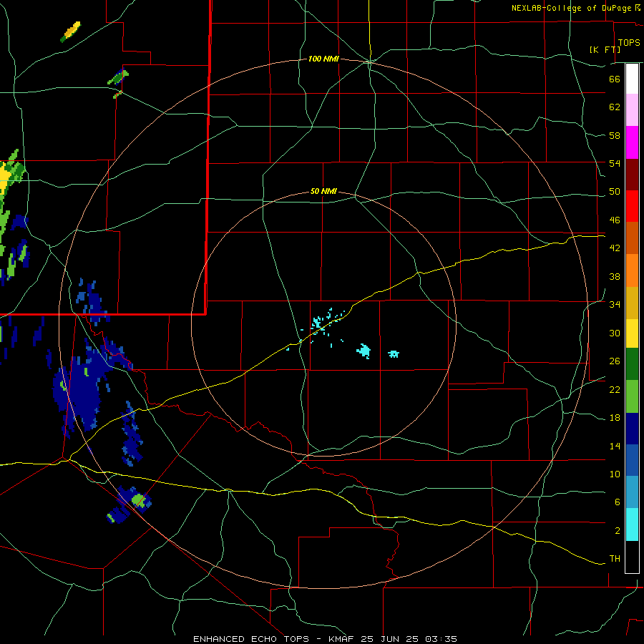Pick the cyan legend swatch
Viewport: 644px width, 644px height.
(x=632, y=525)
